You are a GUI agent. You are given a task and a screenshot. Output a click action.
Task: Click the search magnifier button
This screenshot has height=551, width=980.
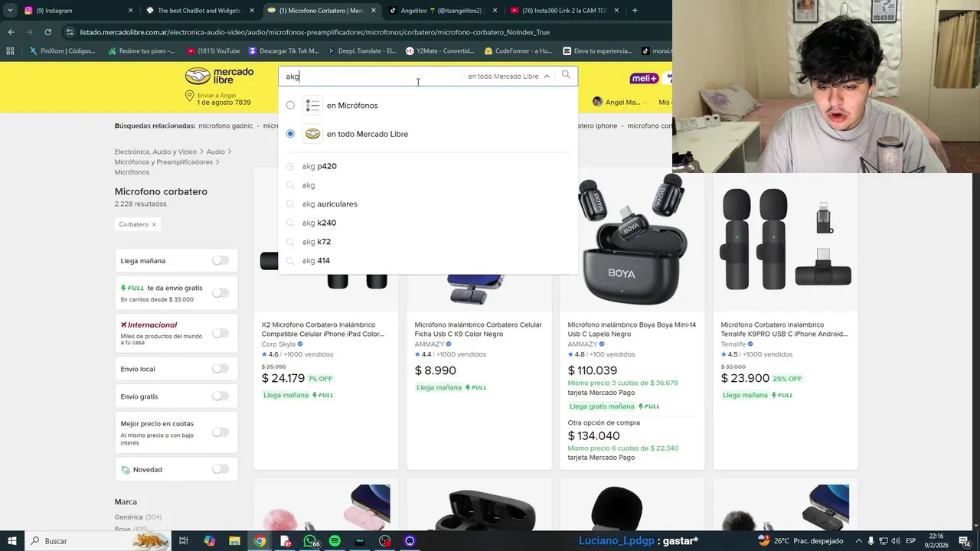coord(566,75)
